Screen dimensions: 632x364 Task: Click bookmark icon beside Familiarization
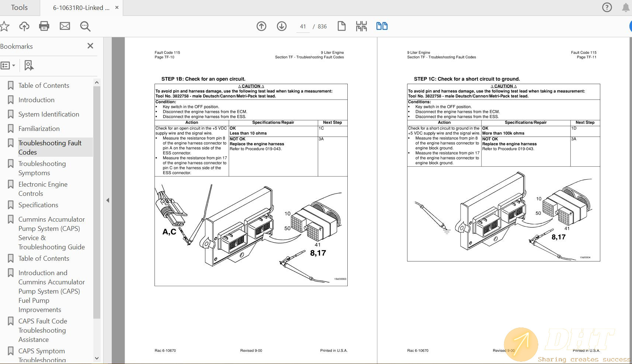(11, 129)
